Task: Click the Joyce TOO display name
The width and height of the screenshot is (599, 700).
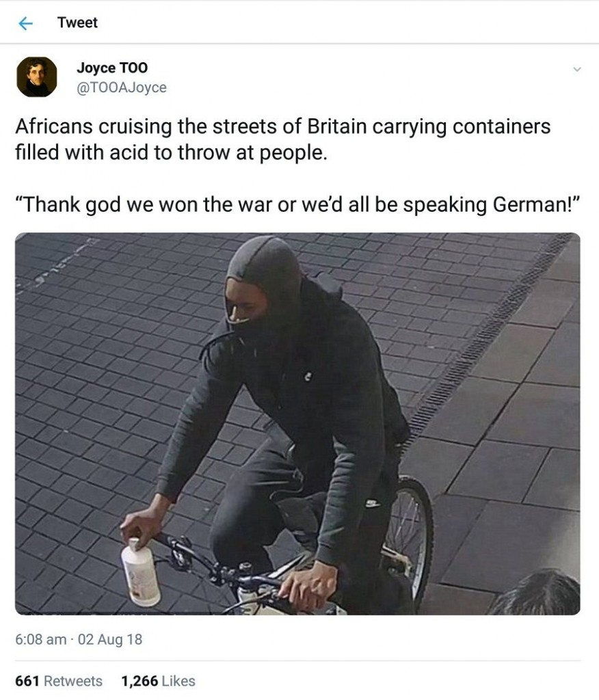Action: 111,68
